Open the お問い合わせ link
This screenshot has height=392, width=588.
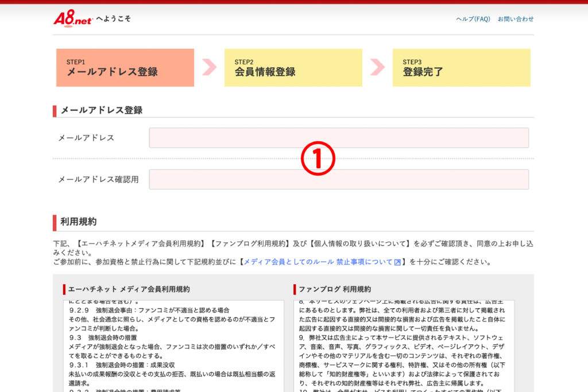[515, 19]
